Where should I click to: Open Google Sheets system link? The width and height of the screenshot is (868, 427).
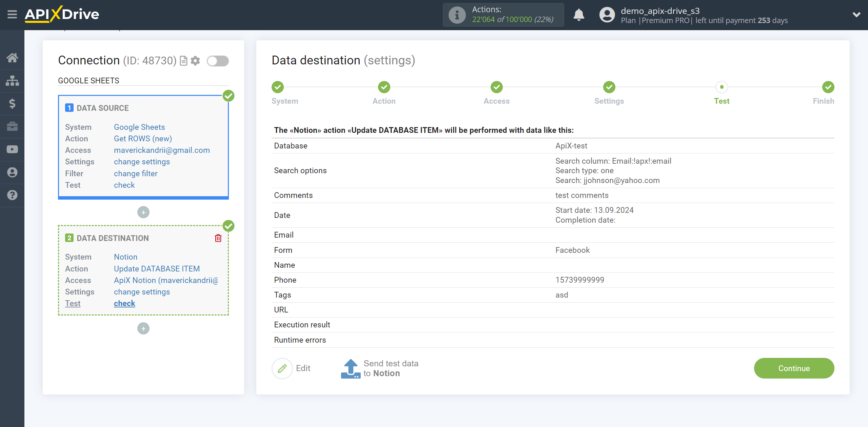coord(139,127)
